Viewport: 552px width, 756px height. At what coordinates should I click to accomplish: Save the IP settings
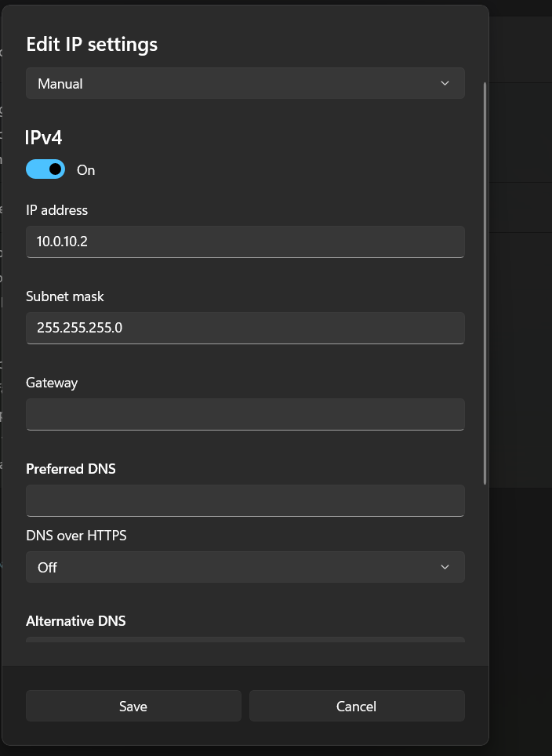coord(133,706)
